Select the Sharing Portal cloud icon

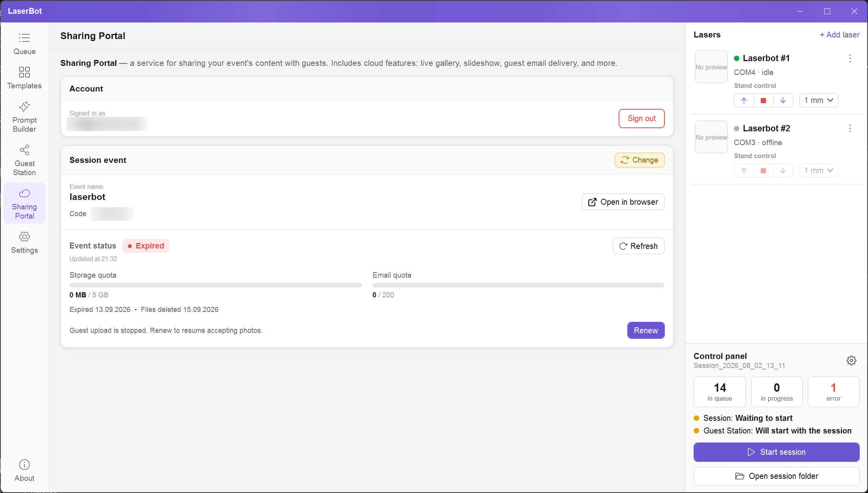pyautogui.click(x=24, y=193)
